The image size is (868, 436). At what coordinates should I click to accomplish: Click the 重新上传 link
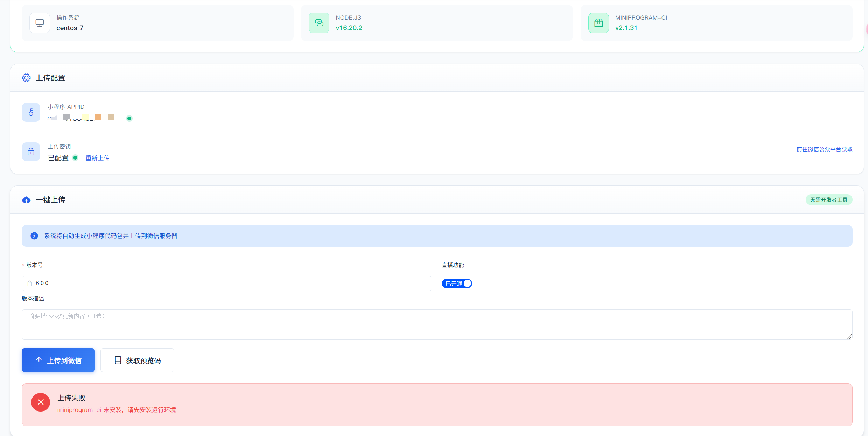98,158
